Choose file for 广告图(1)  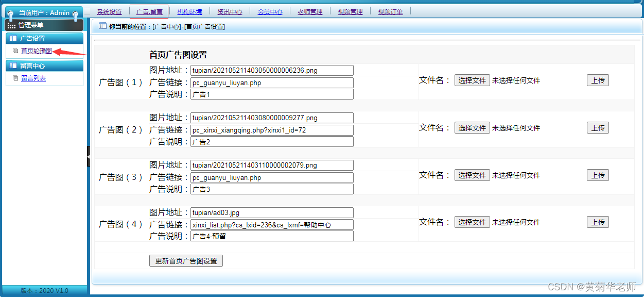tap(472, 80)
